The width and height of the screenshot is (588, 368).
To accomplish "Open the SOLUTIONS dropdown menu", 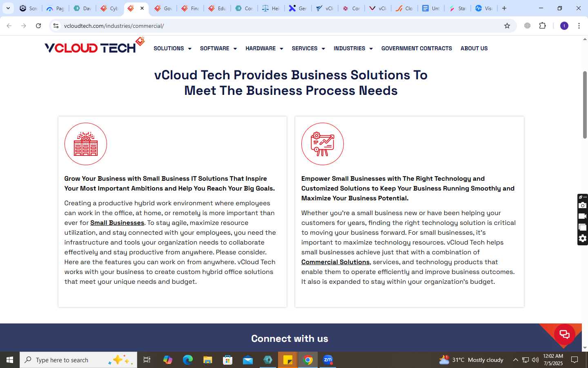I will click(x=172, y=48).
